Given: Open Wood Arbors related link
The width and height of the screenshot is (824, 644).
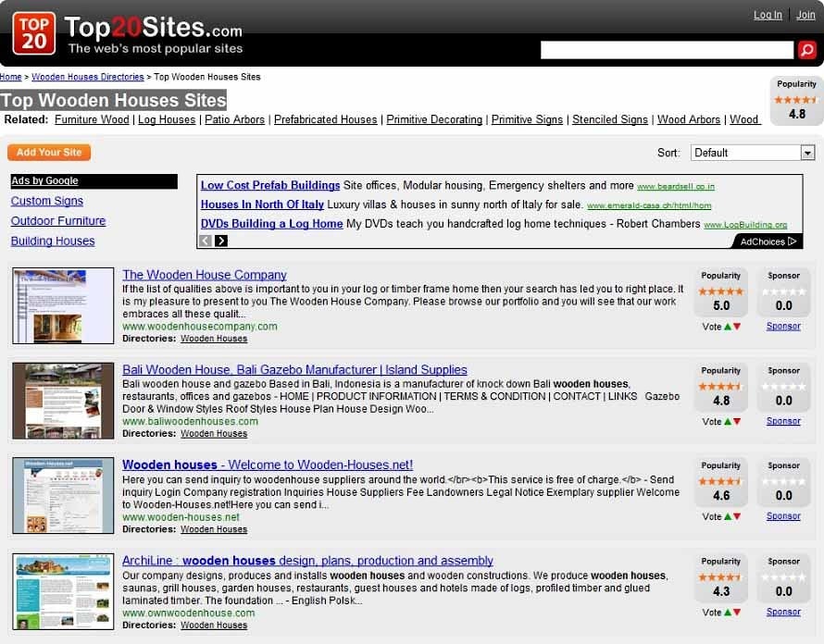Looking at the screenshot, I should 689,119.
